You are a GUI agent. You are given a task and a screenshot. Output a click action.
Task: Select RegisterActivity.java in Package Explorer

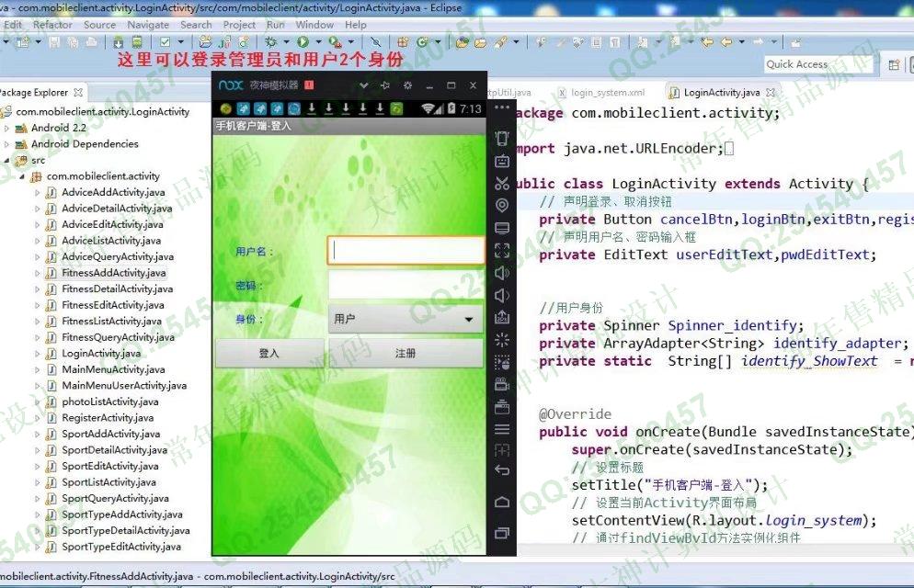tap(108, 418)
